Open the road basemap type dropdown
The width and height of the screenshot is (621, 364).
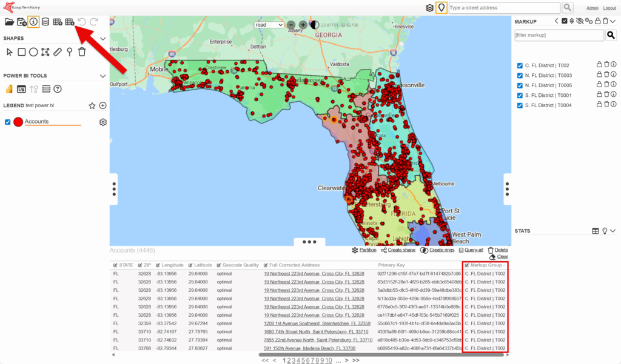(x=269, y=25)
